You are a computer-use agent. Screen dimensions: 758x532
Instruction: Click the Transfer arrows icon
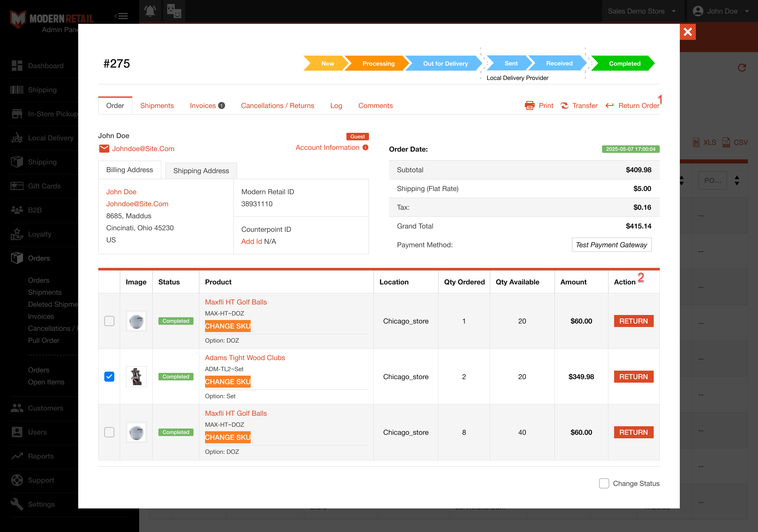pos(564,105)
